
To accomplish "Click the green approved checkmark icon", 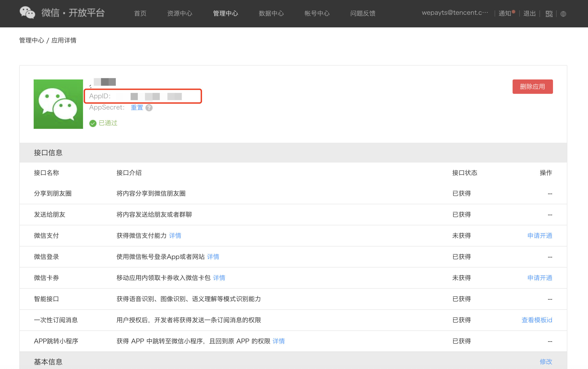I will [x=93, y=123].
